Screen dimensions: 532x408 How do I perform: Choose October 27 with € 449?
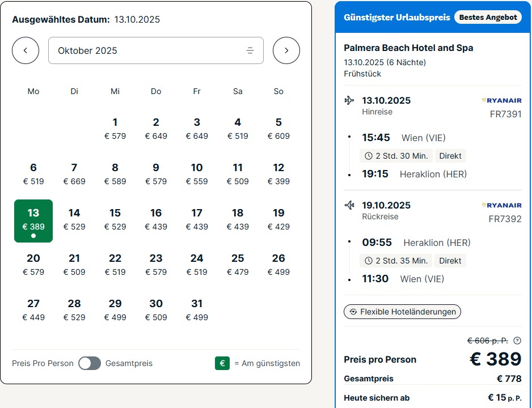(33, 310)
